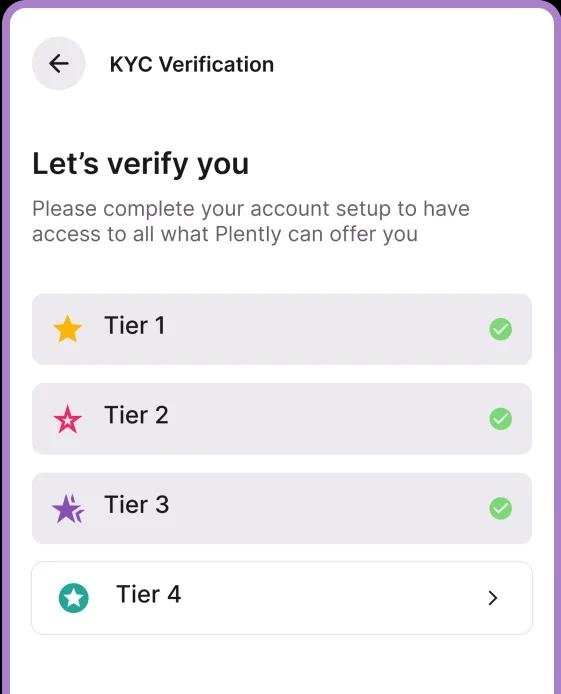The height and width of the screenshot is (694, 561).
Task: Click the green checkmark on Tier 1
Action: [x=500, y=329]
